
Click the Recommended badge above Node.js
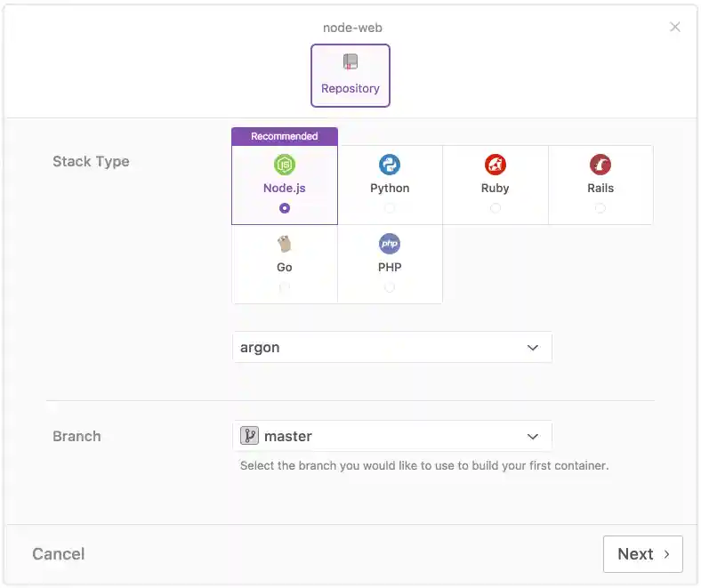click(x=285, y=136)
